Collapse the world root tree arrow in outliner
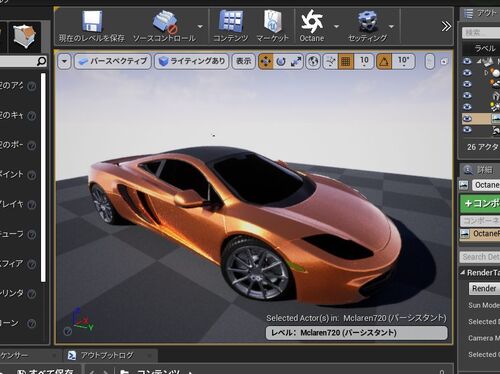The width and height of the screenshot is (500, 374). coord(479,61)
